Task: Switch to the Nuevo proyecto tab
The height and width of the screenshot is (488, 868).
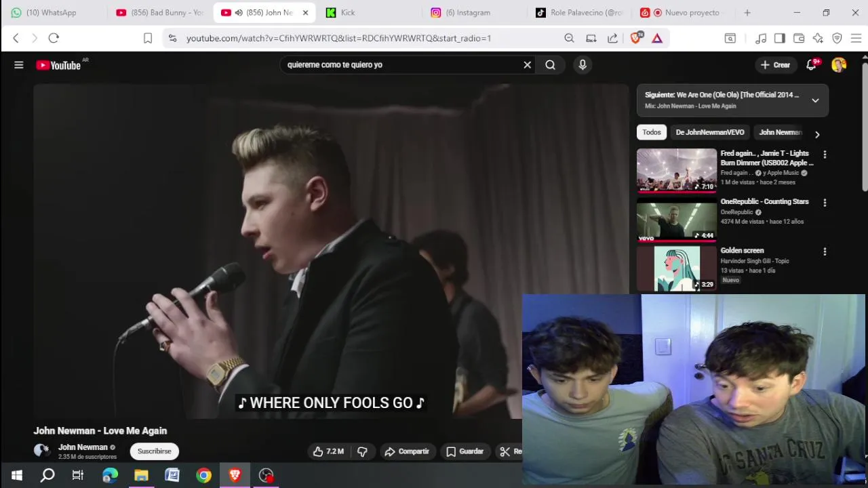Action: (685, 12)
